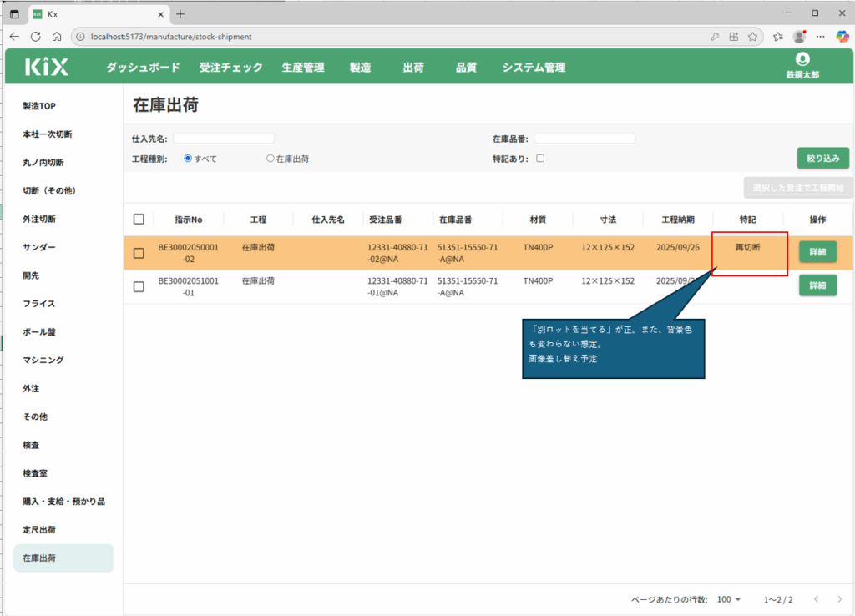The image size is (855, 616).
Task: Check the select-all checkbox in table header
Action: point(139,219)
